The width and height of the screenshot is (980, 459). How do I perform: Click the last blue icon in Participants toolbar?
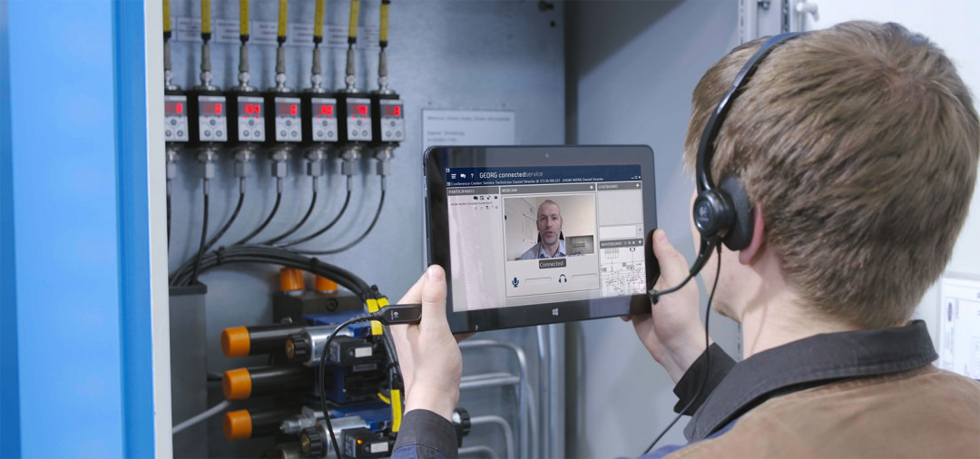495,197
